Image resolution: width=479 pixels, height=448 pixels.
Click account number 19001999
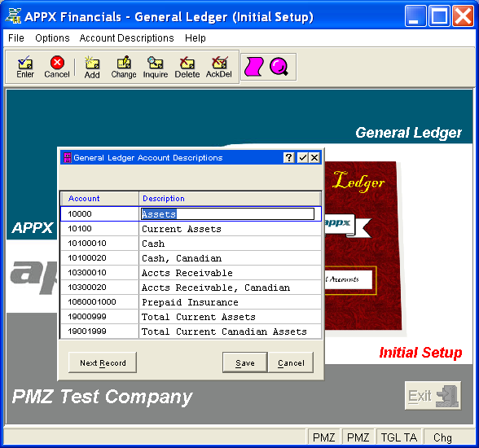point(87,331)
